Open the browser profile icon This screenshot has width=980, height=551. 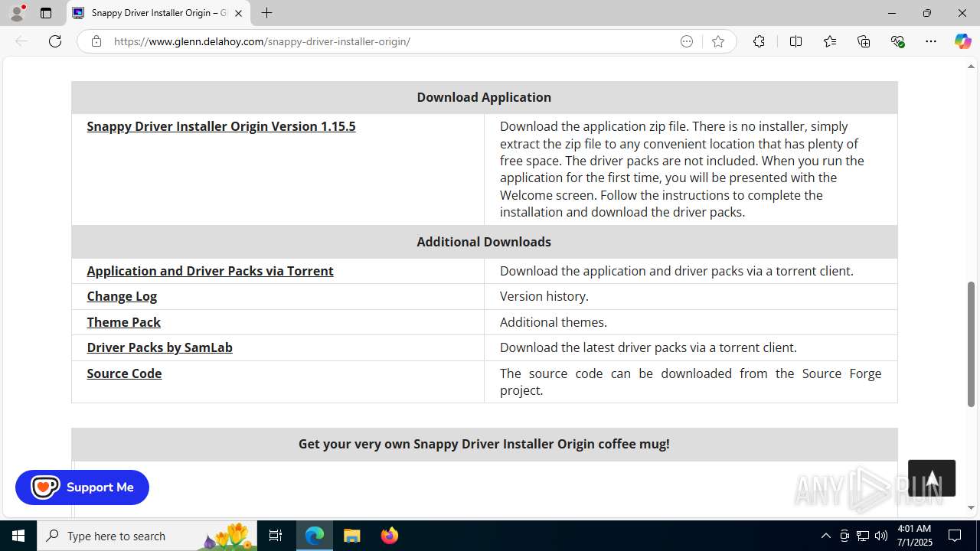(x=17, y=13)
